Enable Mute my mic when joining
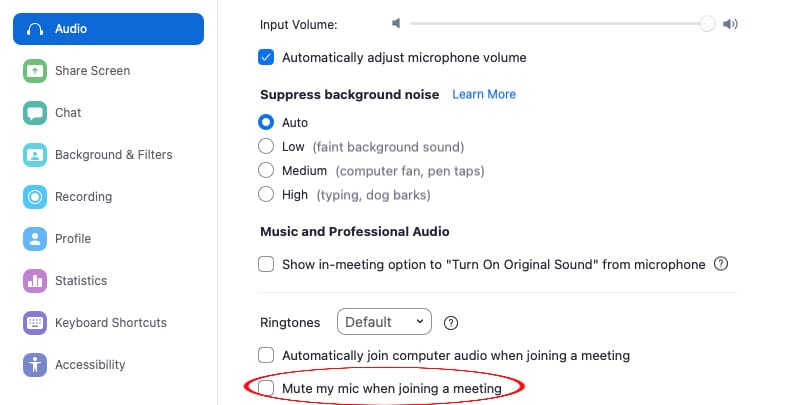Viewport: 795px width, 405px height. tap(266, 388)
